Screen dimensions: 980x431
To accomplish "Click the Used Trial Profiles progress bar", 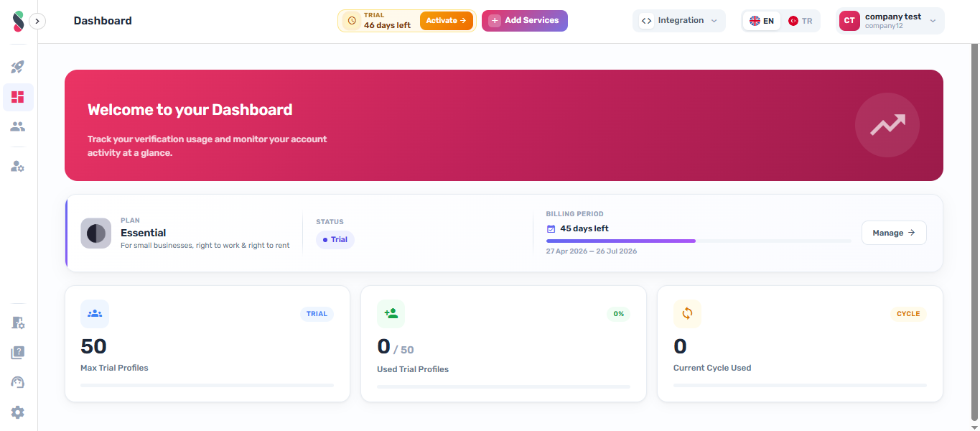I will coord(503,386).
